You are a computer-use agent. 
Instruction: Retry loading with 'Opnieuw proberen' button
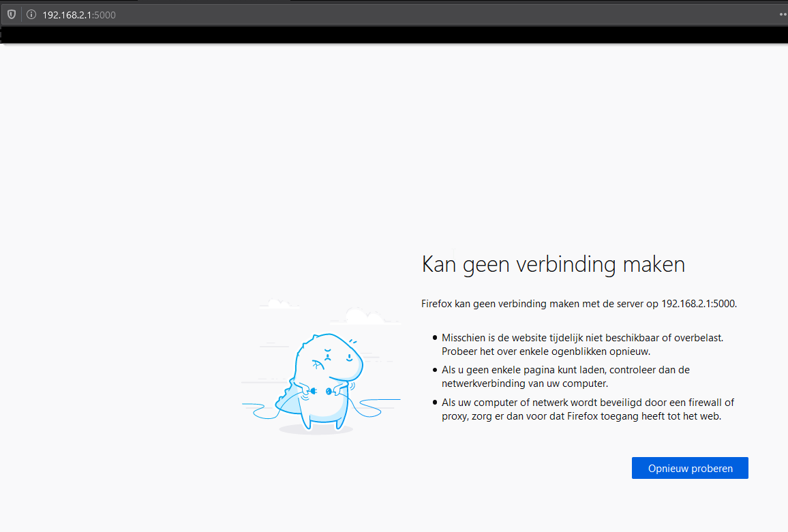(x=690, y=468)
